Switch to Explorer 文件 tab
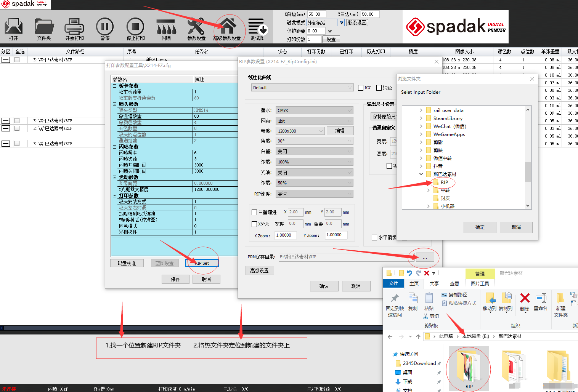Image resolution: width=578 pixels, height=392 pixels. 393,283
